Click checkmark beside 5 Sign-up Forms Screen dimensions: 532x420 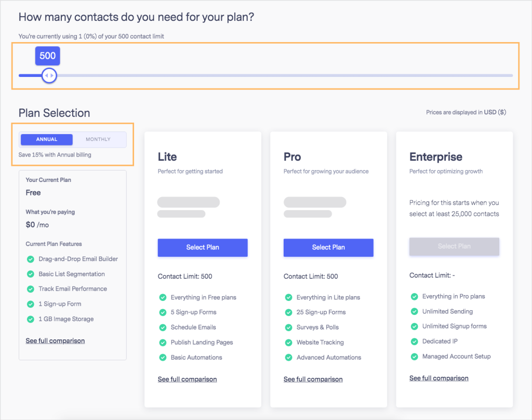[x=163, y=312]
